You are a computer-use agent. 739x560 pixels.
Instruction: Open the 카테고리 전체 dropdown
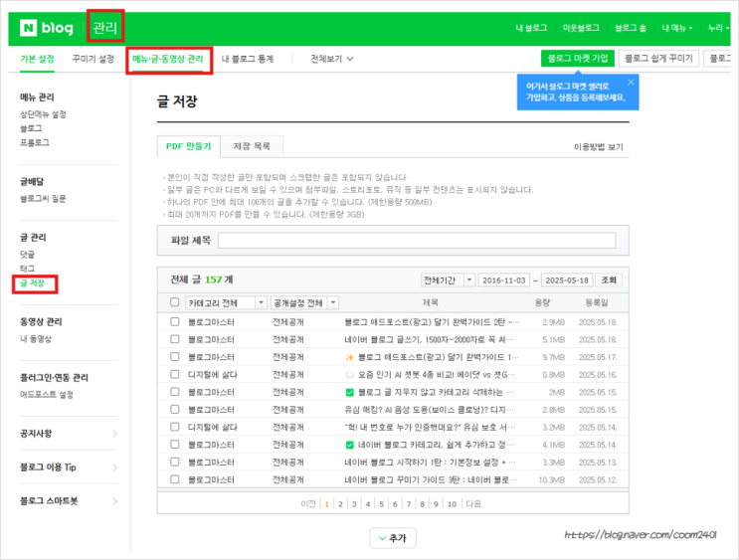click(226, 302)
